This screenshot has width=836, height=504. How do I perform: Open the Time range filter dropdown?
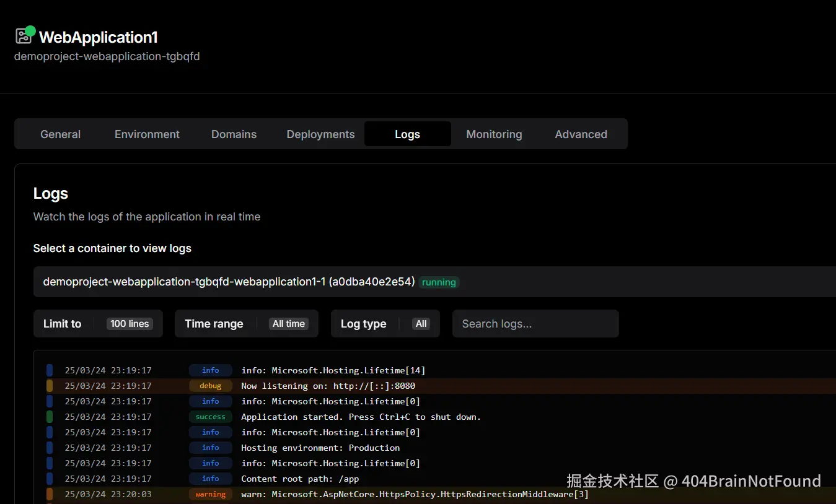pyautogui.click(x=247, y=324)
